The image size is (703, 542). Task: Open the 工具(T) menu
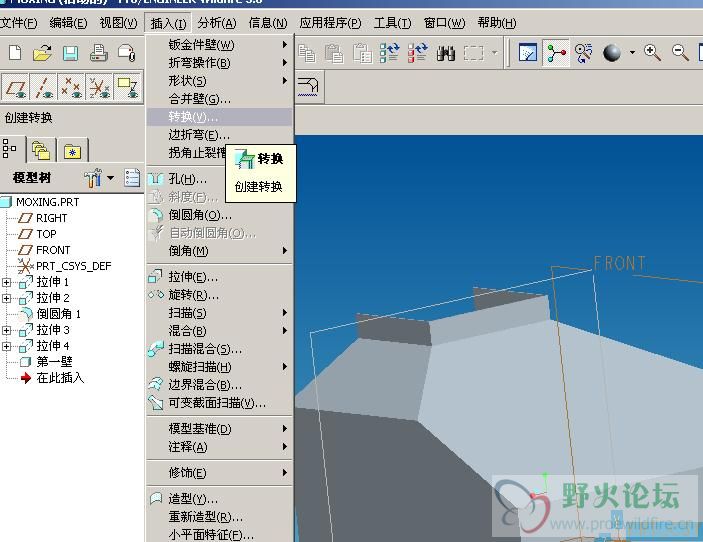392,23
